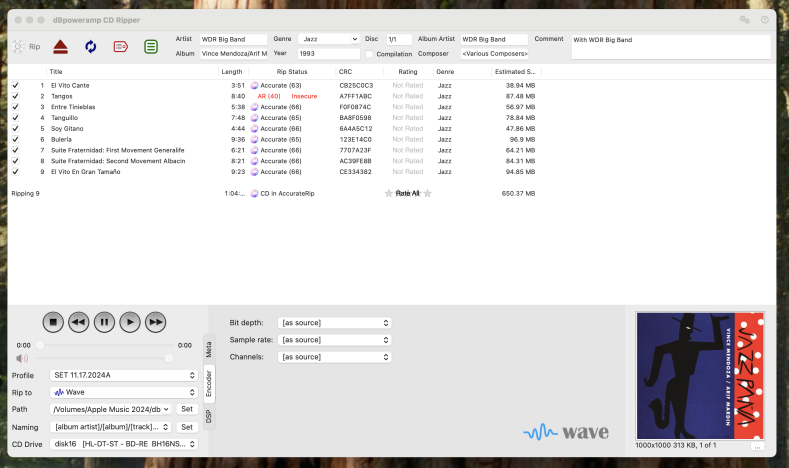This screenshot has width=789, height=468.
Task: Open the Genre dropdown showing Jazz
Action: click(x=329, y=39)
